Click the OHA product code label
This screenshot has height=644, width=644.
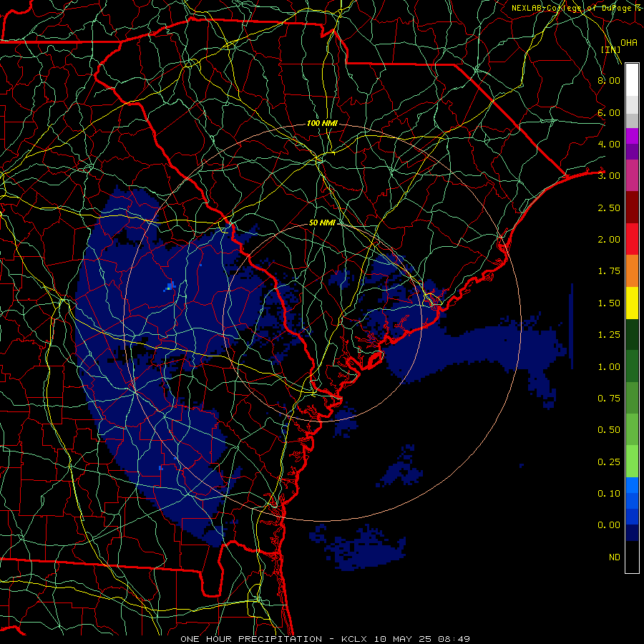pos(628,42)
